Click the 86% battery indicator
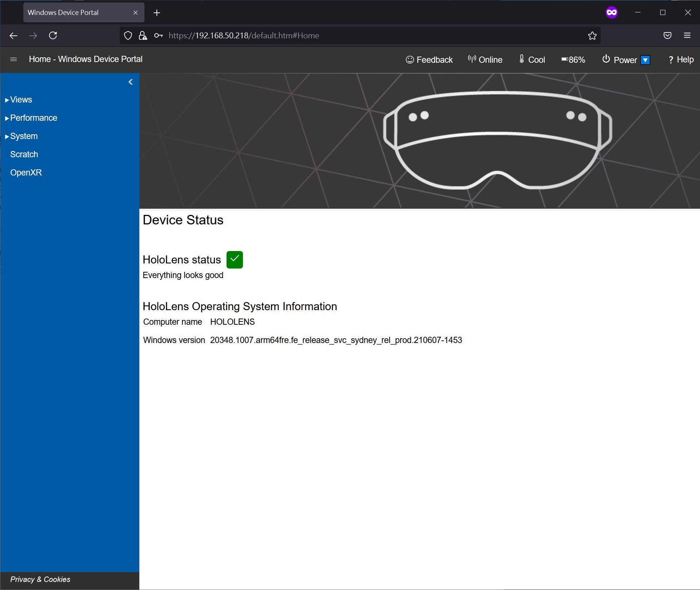This screenshot has width=700, height=590. [573, 59]
